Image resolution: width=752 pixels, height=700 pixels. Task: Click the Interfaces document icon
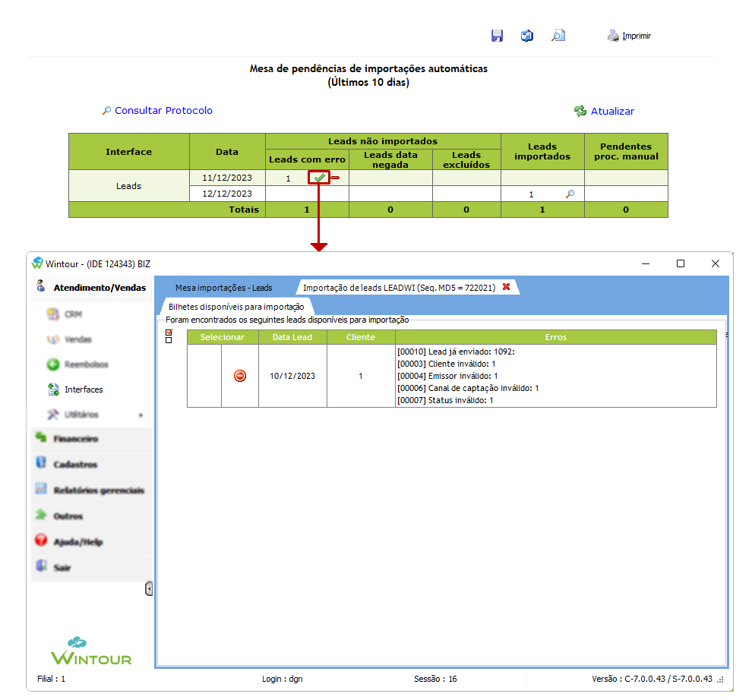point(52,389)
